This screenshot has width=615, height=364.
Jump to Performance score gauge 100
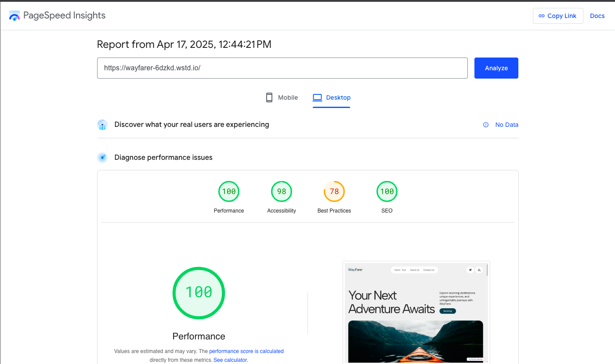pos(229,191)
